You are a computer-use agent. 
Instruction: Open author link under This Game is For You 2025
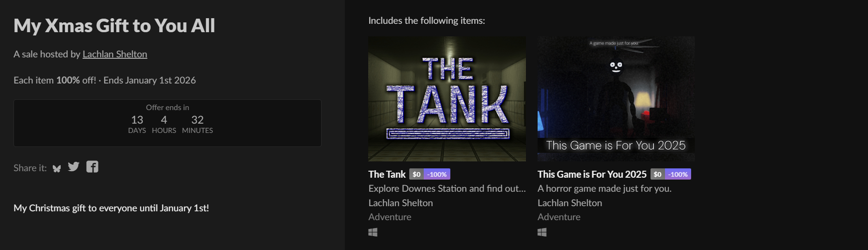point(569,203)
